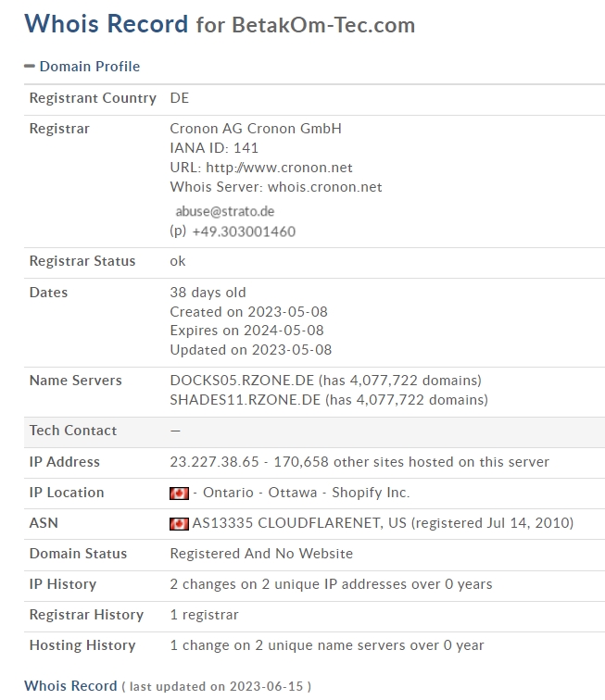Viewport: 605px width, 700px height.
Task: Select the DOCKS05.RZONE.DE name server
Action: pyautogui.click(x=242, y=381)
